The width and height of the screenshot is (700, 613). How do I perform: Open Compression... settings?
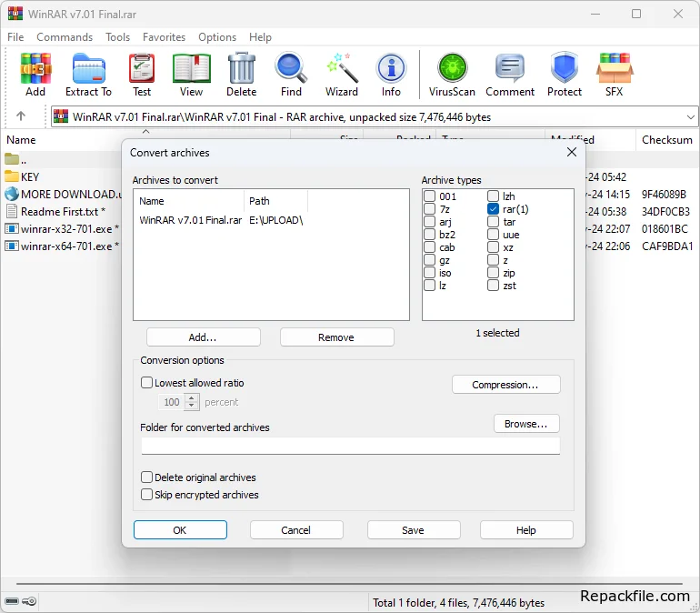505,385
